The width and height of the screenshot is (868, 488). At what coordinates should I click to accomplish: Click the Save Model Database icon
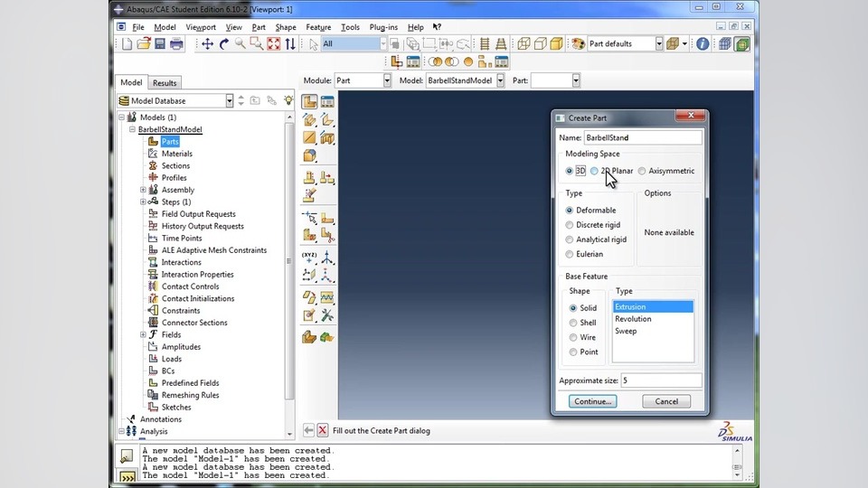pyautogui.click(x=159, y=44)
